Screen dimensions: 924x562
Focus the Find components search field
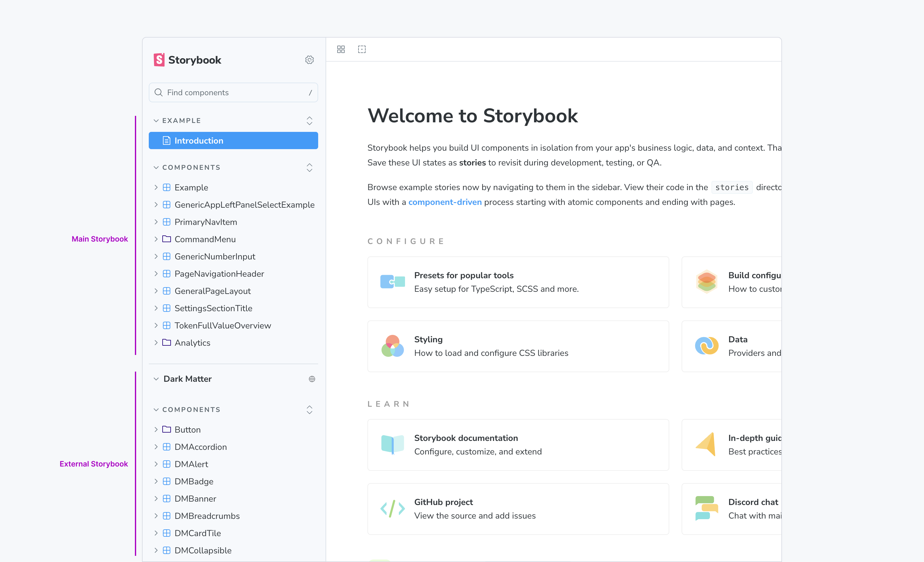233,92
